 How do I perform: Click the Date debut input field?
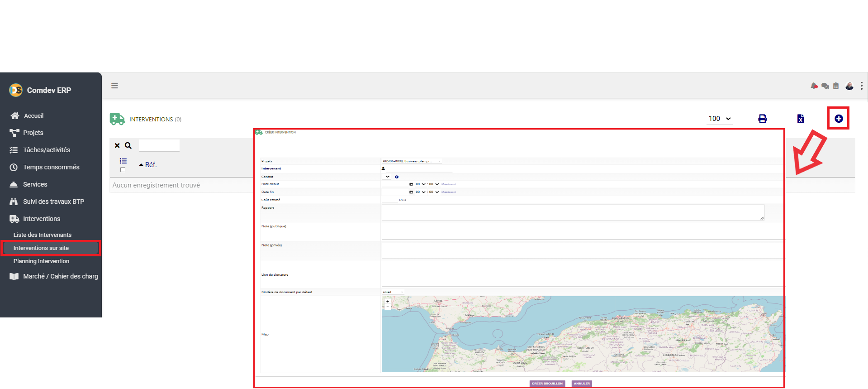tap(395, 184)
